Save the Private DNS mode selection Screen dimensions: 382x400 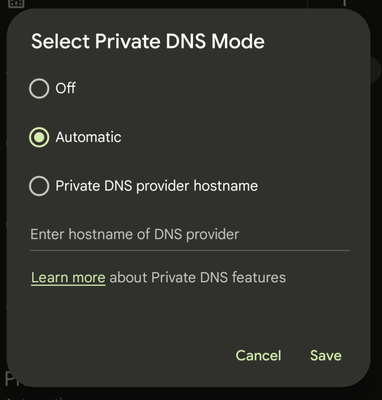326,355
